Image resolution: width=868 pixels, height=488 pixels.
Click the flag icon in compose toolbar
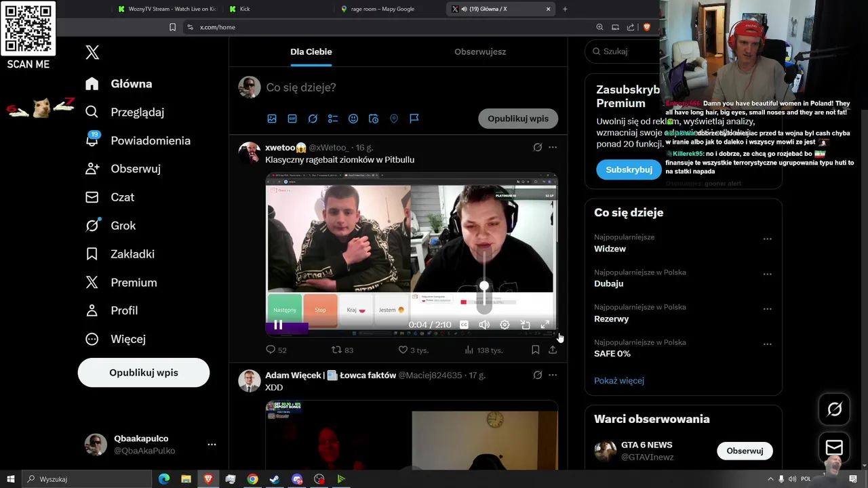414,119
